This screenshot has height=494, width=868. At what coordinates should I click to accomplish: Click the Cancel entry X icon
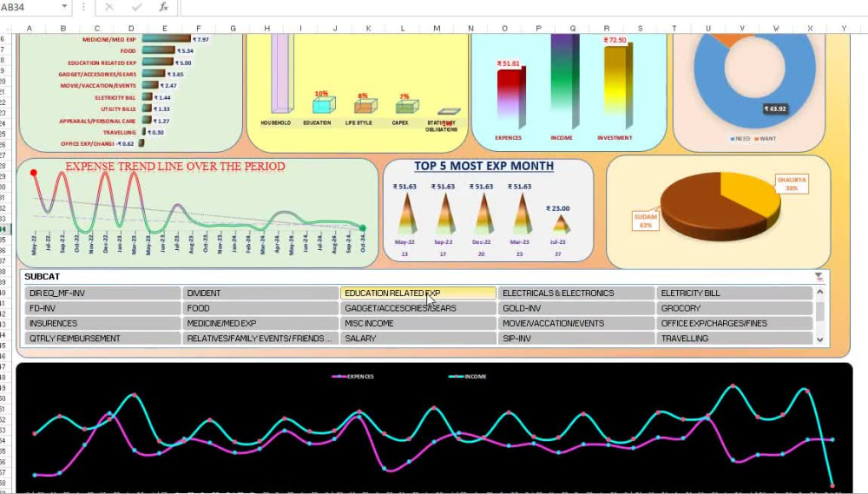click(x=109, y=7)
